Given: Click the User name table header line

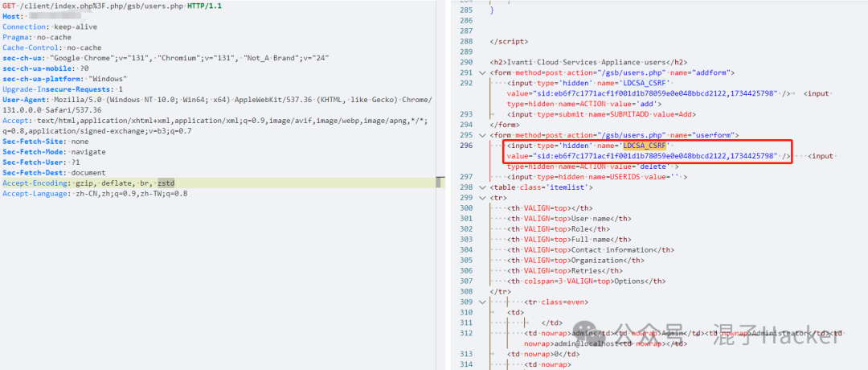Looking at the screenshot, I should tap(570, 219).
